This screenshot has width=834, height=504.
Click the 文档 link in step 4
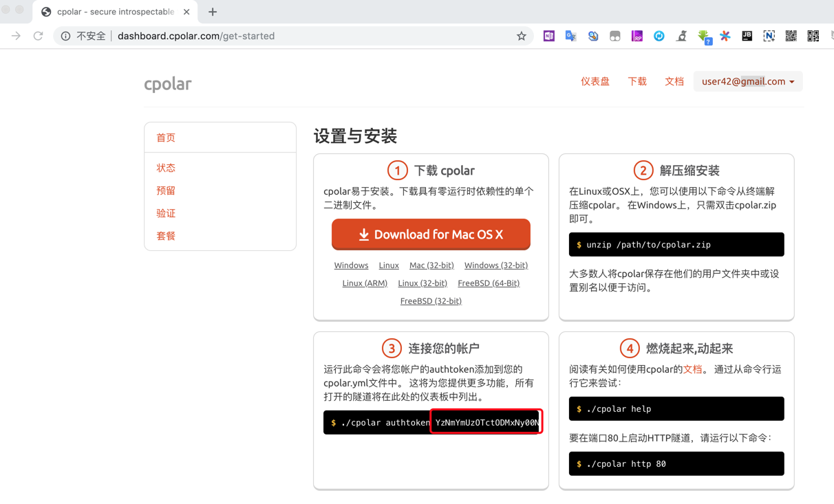(692, 369)
